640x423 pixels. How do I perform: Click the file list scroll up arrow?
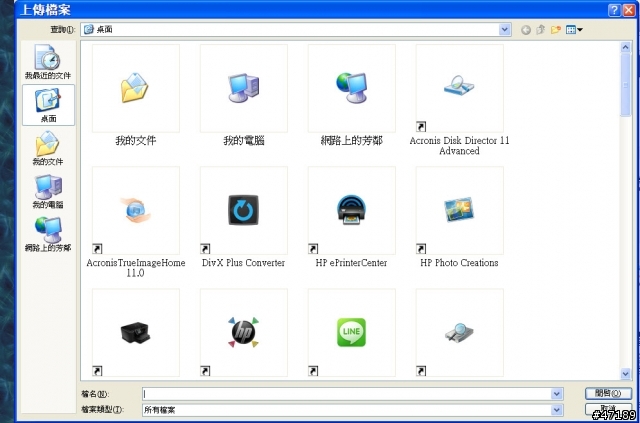point(625,48)
